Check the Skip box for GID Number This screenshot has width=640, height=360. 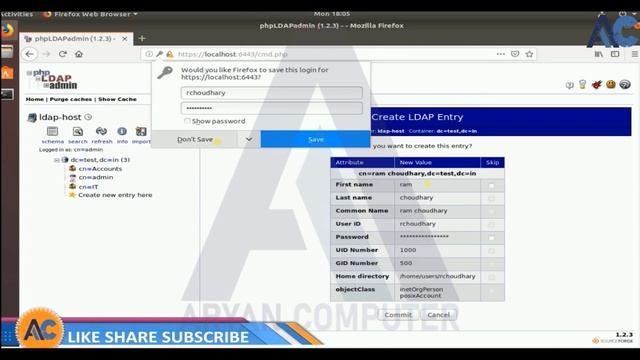(x=491, y=264)
